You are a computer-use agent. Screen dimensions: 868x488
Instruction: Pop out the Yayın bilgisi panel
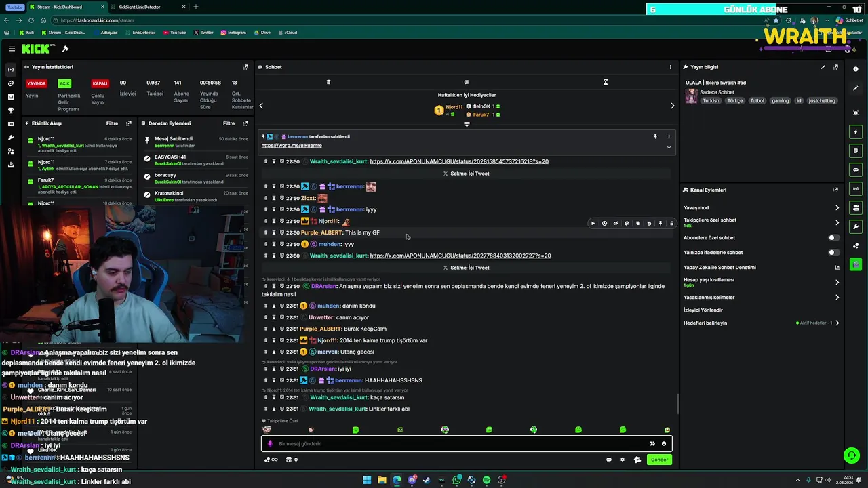click(x=835, y=67)
